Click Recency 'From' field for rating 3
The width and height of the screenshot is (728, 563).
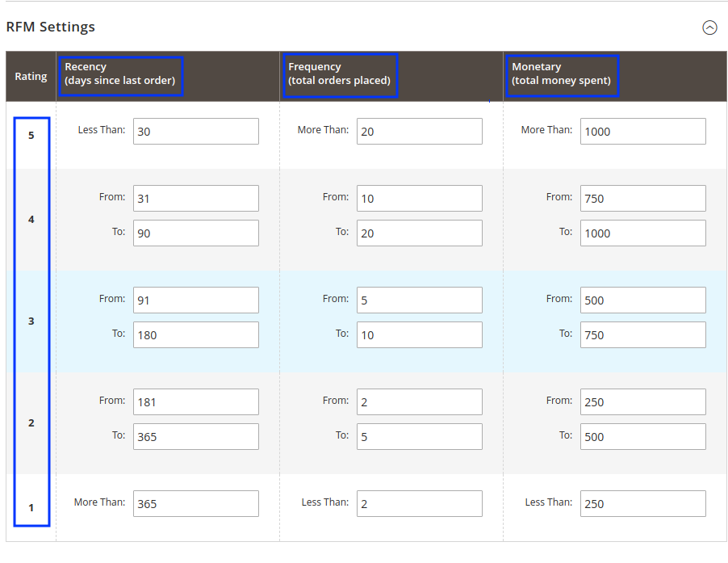coord(196,300)
